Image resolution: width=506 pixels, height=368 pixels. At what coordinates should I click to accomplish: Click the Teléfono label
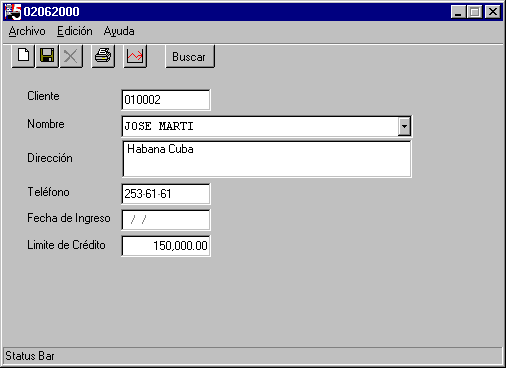pyautogui.click(x=48, y=192)
